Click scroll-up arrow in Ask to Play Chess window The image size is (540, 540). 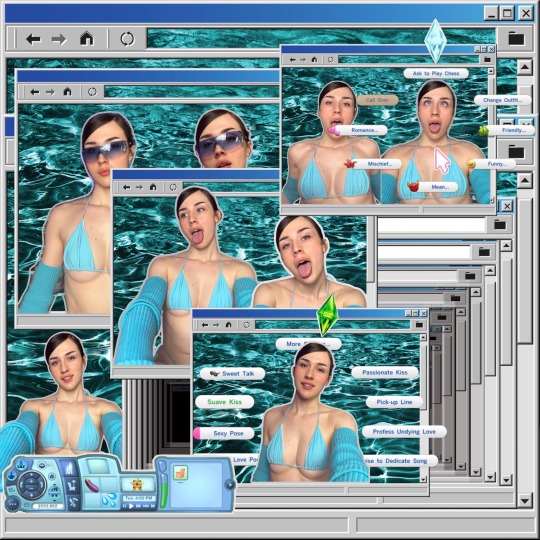click(x=491, y=71)
